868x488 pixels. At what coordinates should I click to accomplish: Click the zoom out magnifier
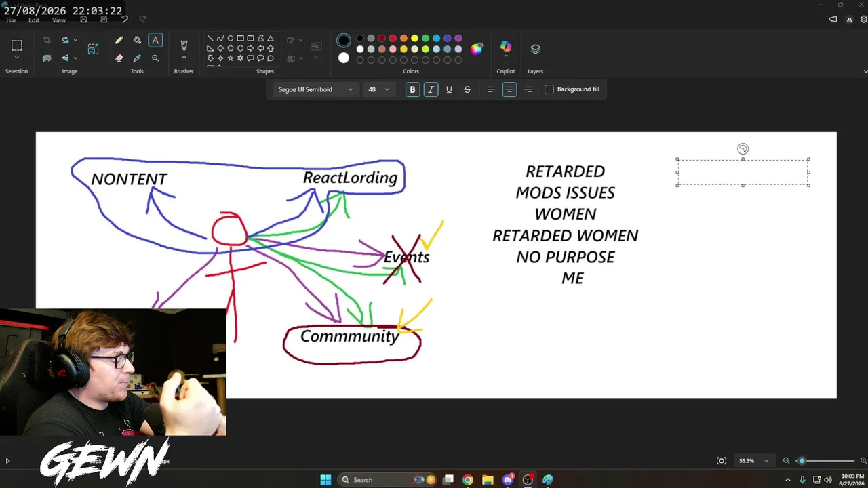point(787,461)
